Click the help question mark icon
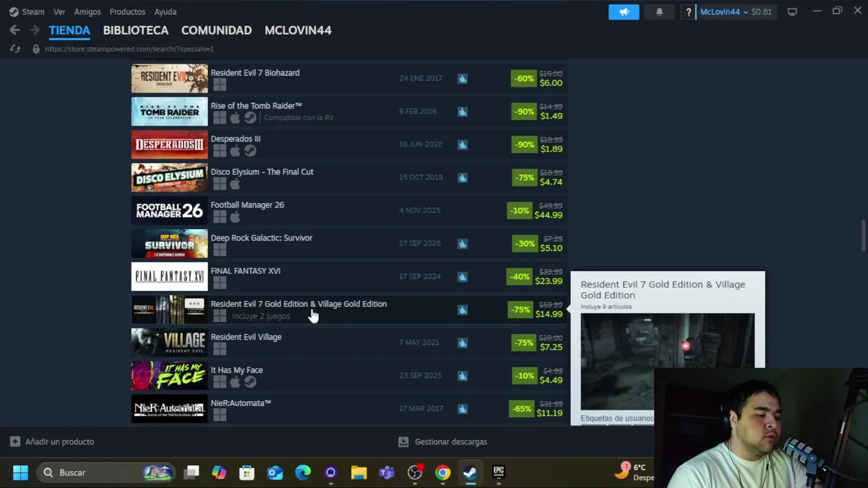The width and height of the screenshot is (868, 488). pyautogui.click(x=688, y=12)
